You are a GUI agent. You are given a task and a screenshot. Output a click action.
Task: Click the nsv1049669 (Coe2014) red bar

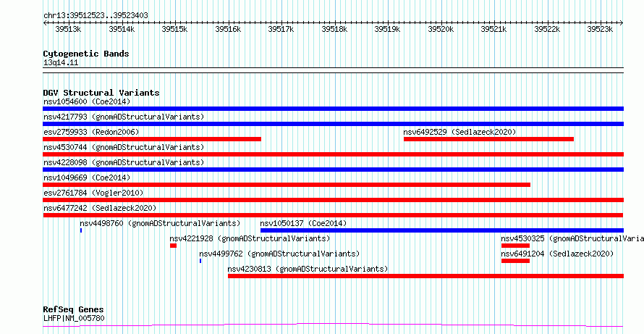(287, 185)
